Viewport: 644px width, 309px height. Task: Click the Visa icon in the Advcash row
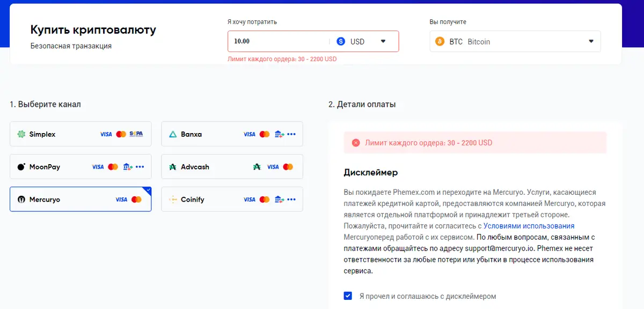(273, 167)
